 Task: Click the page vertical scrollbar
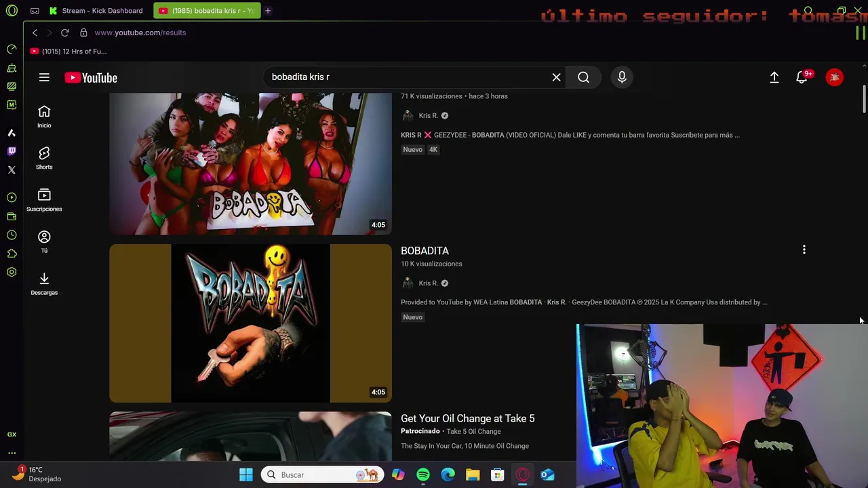pos(864,99)
